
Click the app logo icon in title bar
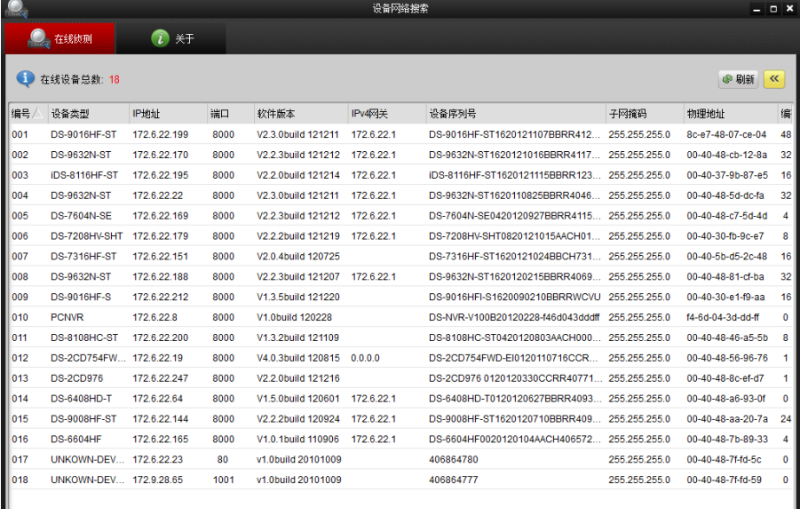(14, 8)
